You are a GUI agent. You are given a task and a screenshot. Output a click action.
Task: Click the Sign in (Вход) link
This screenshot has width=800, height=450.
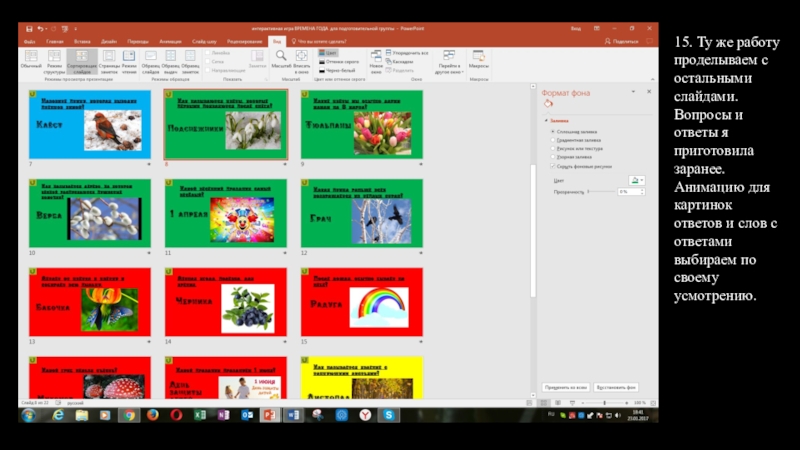(x=576, y=29)
